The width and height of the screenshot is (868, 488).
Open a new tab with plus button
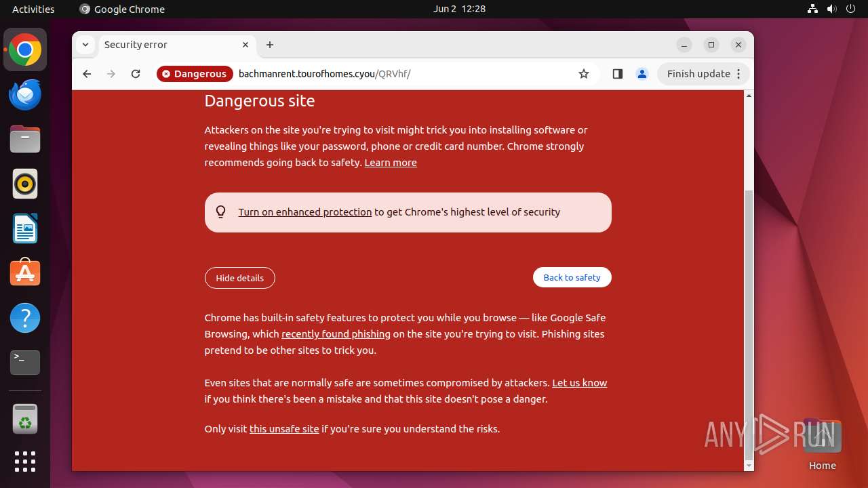(x=270, y=45)
